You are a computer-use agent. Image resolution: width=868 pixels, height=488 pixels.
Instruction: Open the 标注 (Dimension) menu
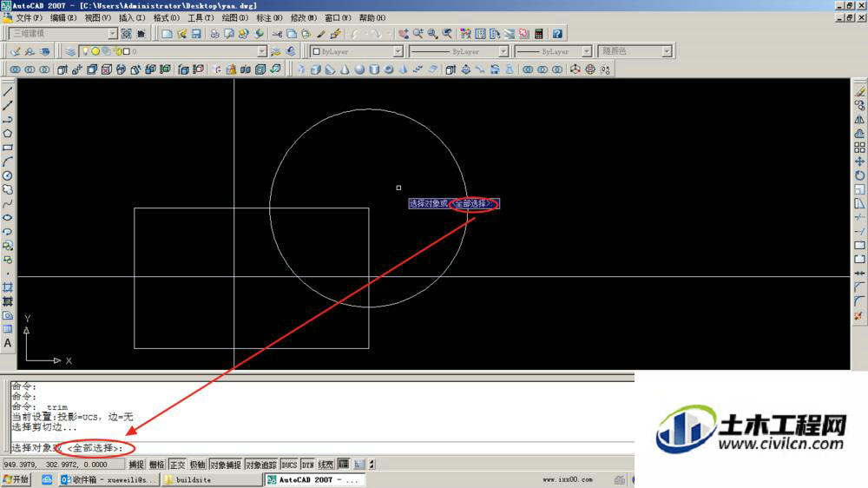click(269, 18)
